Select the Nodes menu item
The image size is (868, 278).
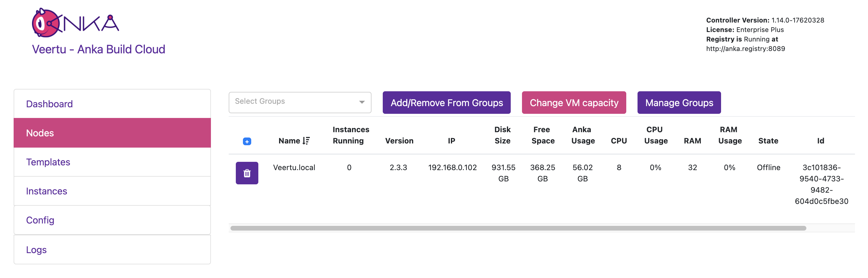coord(40,133)
